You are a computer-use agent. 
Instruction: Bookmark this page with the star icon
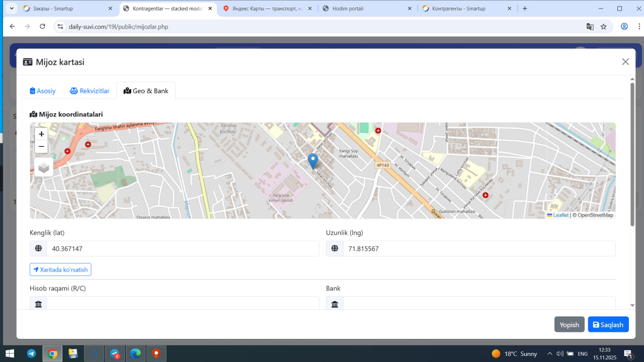(x=604, y=27)
